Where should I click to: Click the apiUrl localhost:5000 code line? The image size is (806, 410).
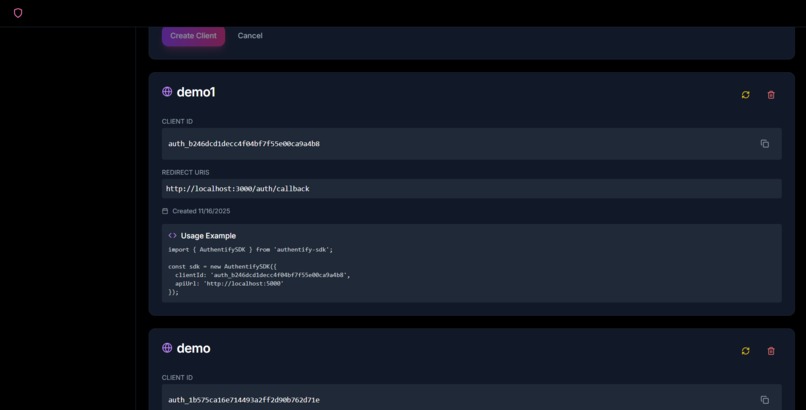coord(229,284)
